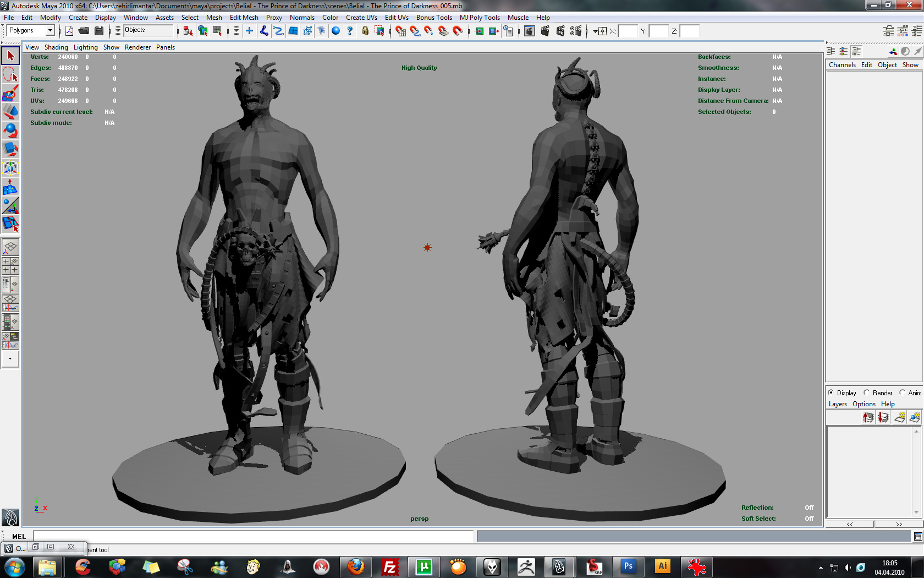924x578 pixels.
Task: Expand the panel layout options arrow
Action: click(x=10, y=359)
